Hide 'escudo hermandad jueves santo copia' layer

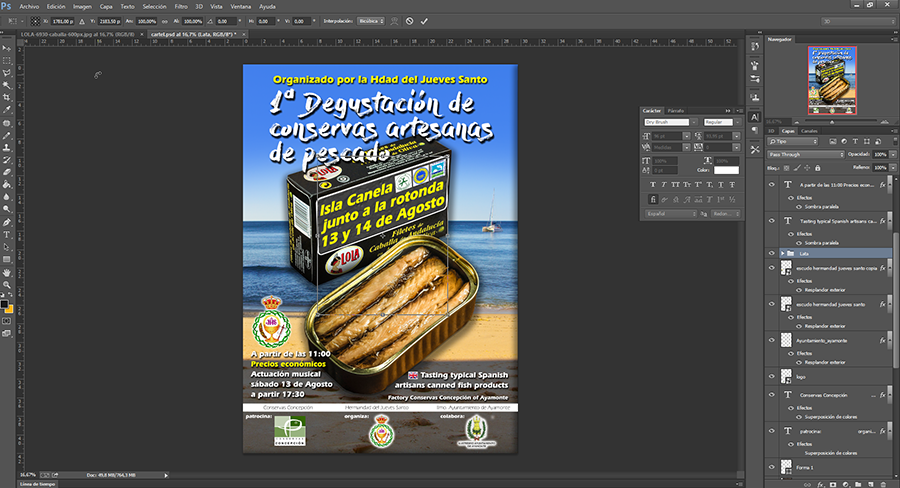click(771, 268)
